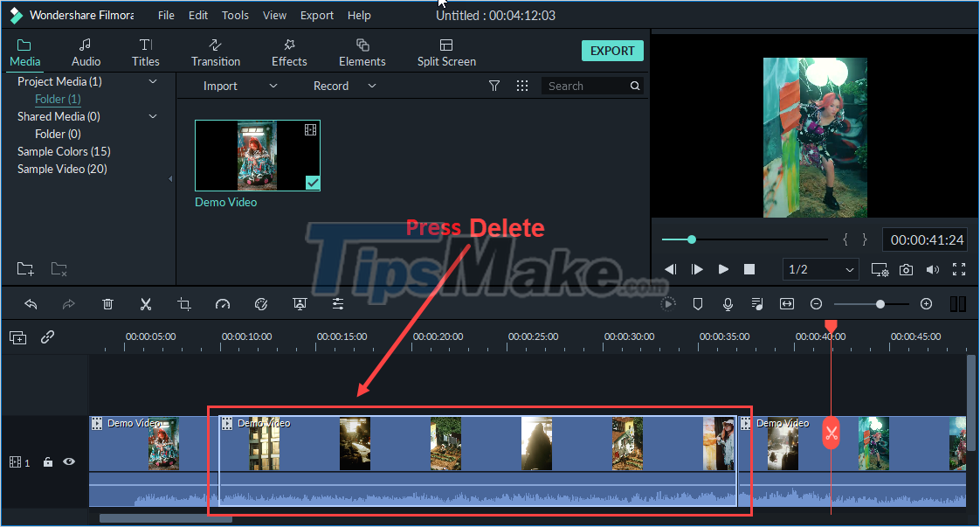980x527 pixels.
Task: Click the EXPORT button
Action: (612, 51)
